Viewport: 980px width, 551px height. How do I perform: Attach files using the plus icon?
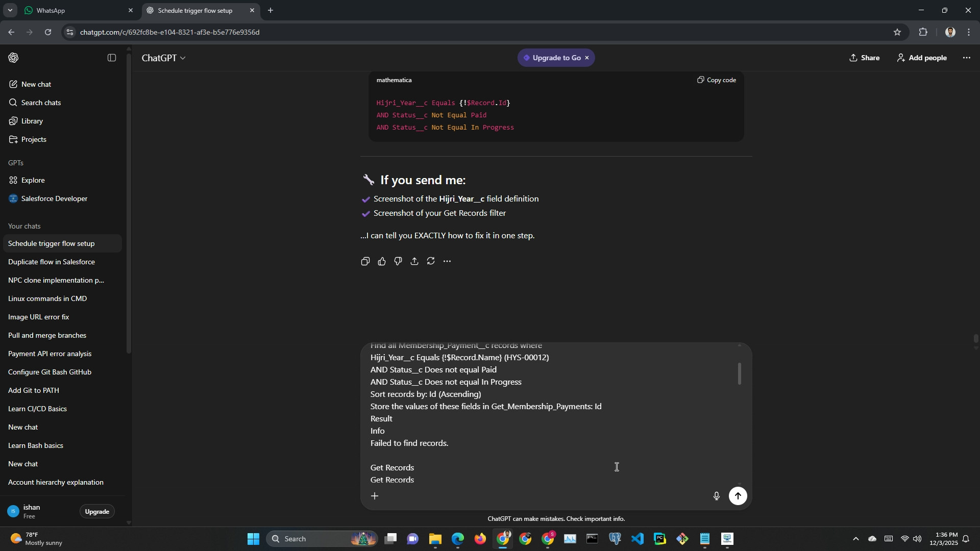coord(375,496)
